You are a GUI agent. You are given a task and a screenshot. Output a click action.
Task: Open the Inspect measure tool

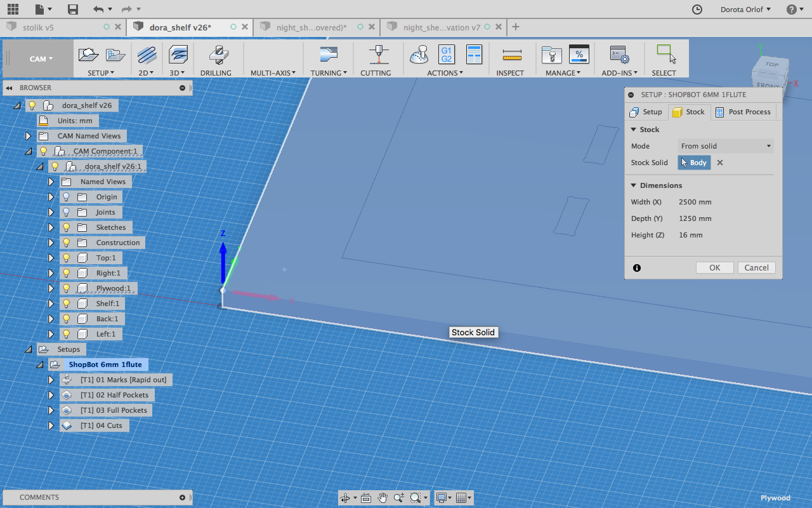tap(511, 55)
